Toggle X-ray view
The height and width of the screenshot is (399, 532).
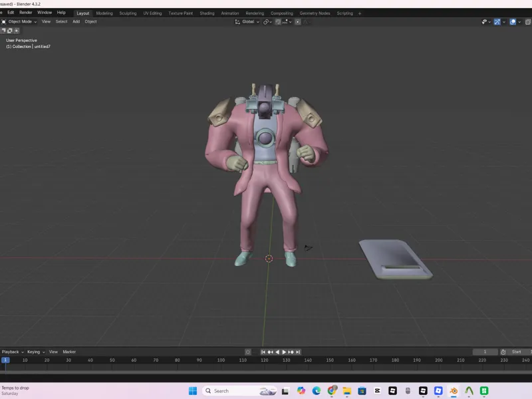click(x=528, y=22)
